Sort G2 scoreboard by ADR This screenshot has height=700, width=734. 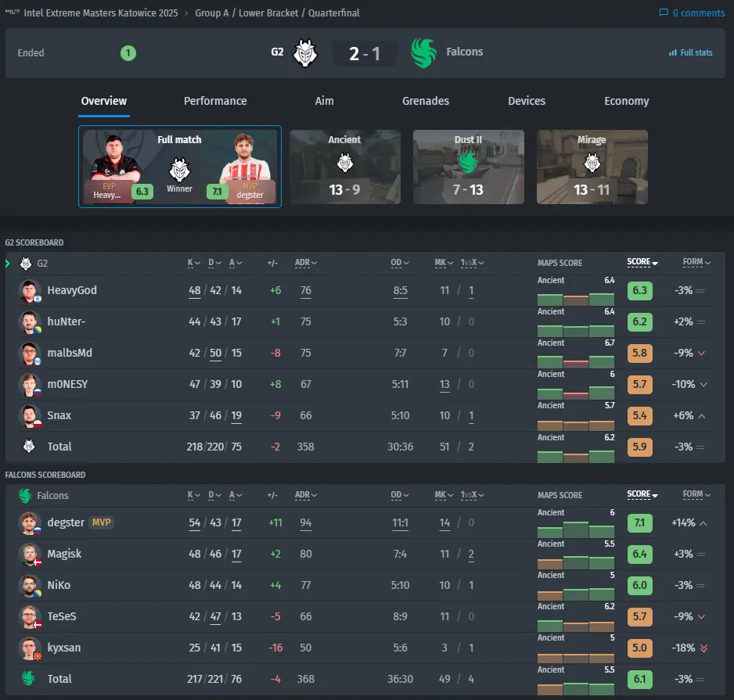coord(306,263)
